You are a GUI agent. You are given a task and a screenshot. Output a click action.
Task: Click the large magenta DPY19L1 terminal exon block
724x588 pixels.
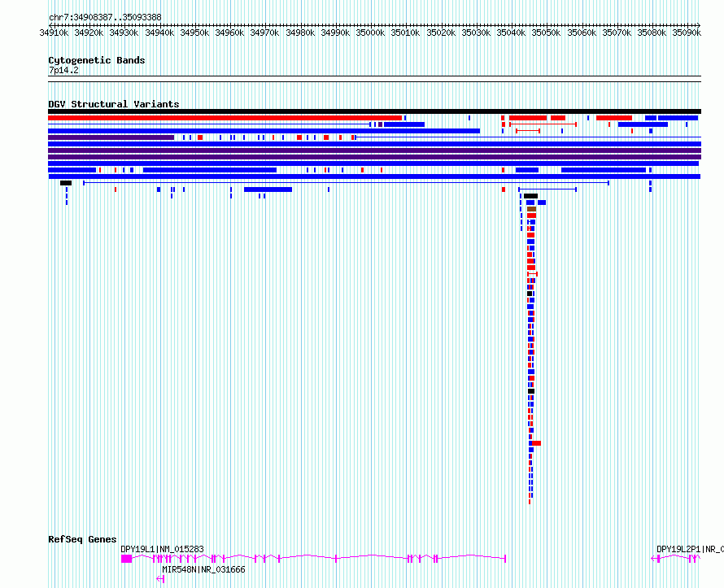pyautogui.click(x=127, y=559)
